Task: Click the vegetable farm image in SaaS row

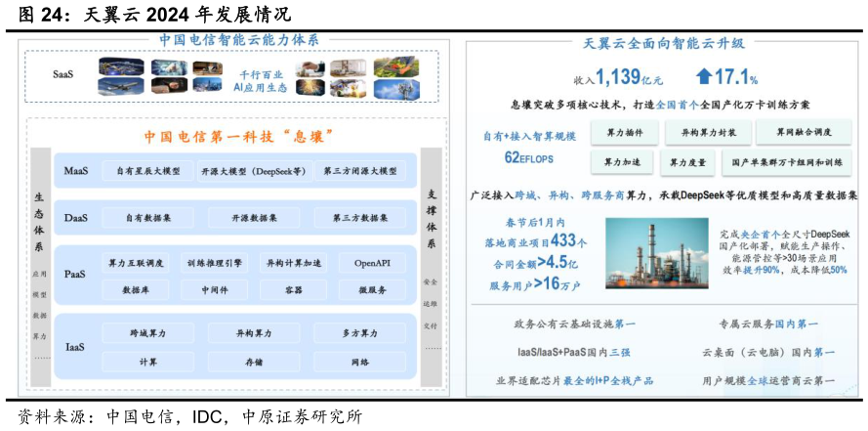Action: pos(395,67)
